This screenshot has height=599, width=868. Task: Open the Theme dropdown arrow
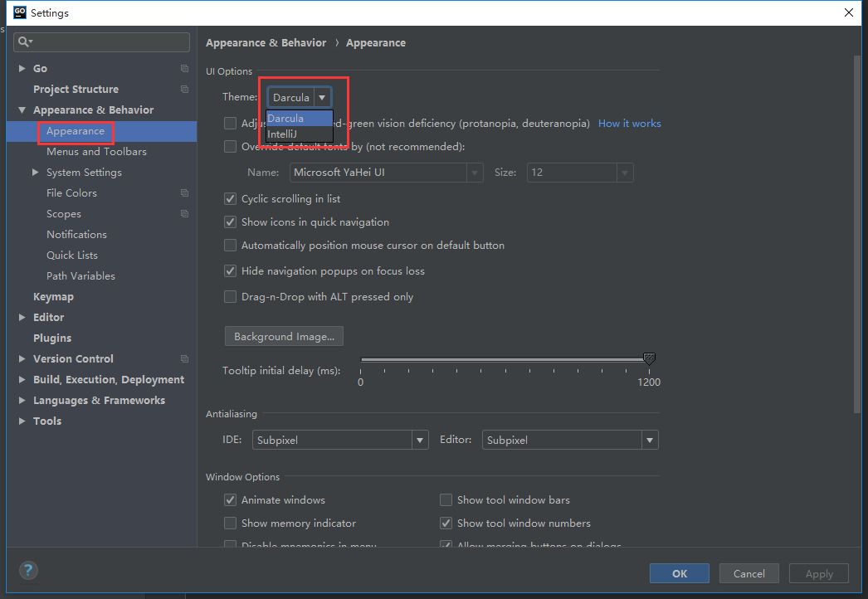pyautogui.click(x=322, y=97)
